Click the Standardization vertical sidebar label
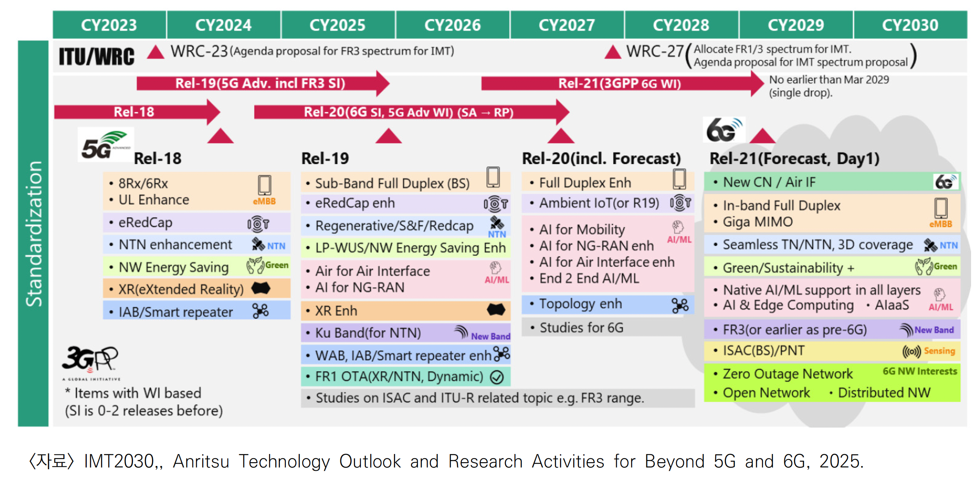Viewport: 980px width, 482px height. click(33, 233)
